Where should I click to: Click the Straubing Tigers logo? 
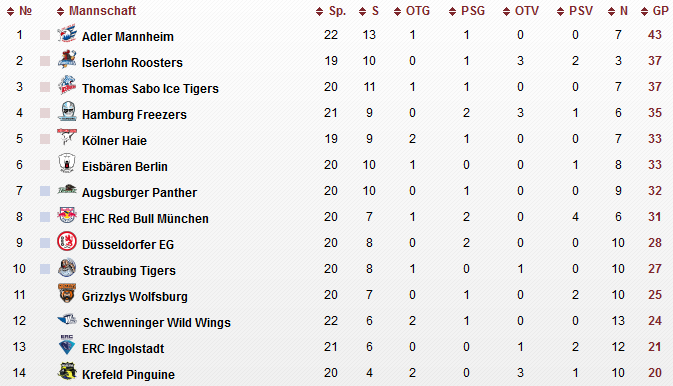(x=67, y=268)
